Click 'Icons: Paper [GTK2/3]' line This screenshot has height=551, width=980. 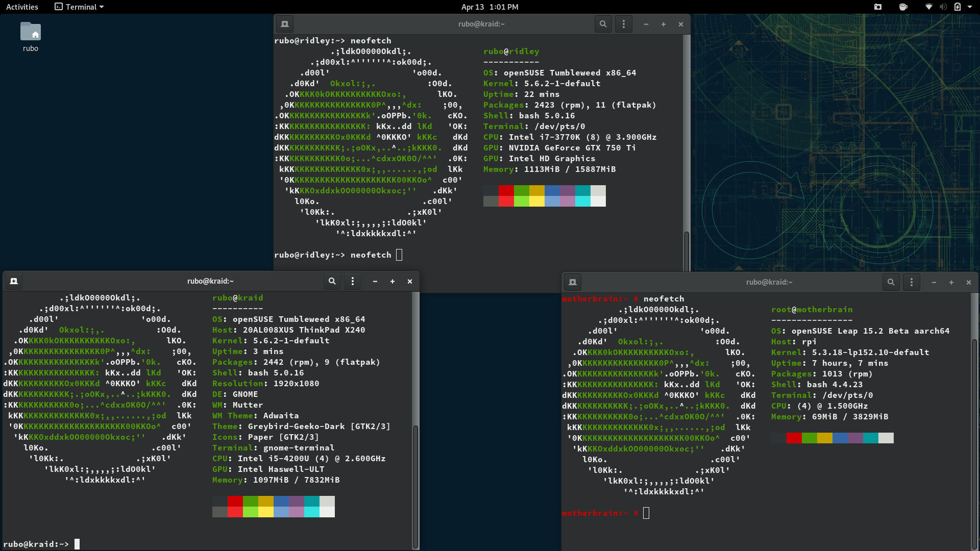(265, 437)
